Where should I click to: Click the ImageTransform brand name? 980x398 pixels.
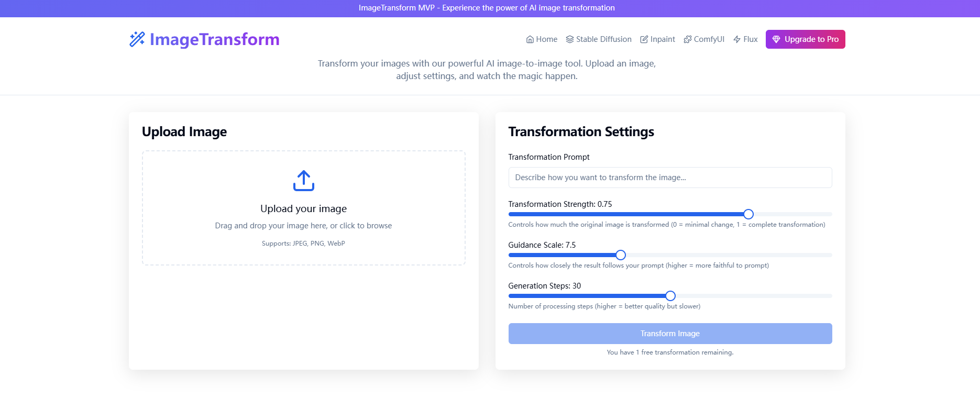coord(214,39)
